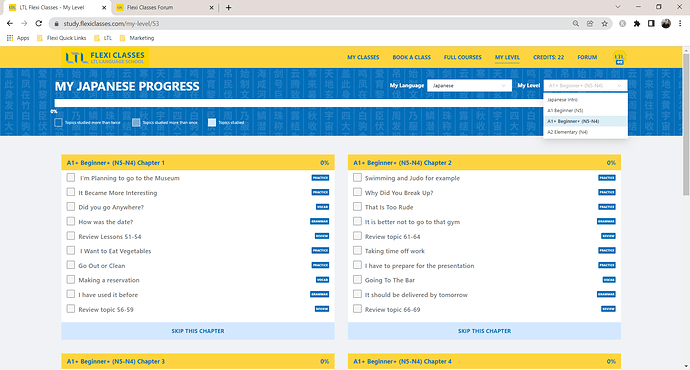
Task: Open new tab with plus icon
Action: (228, 7)
